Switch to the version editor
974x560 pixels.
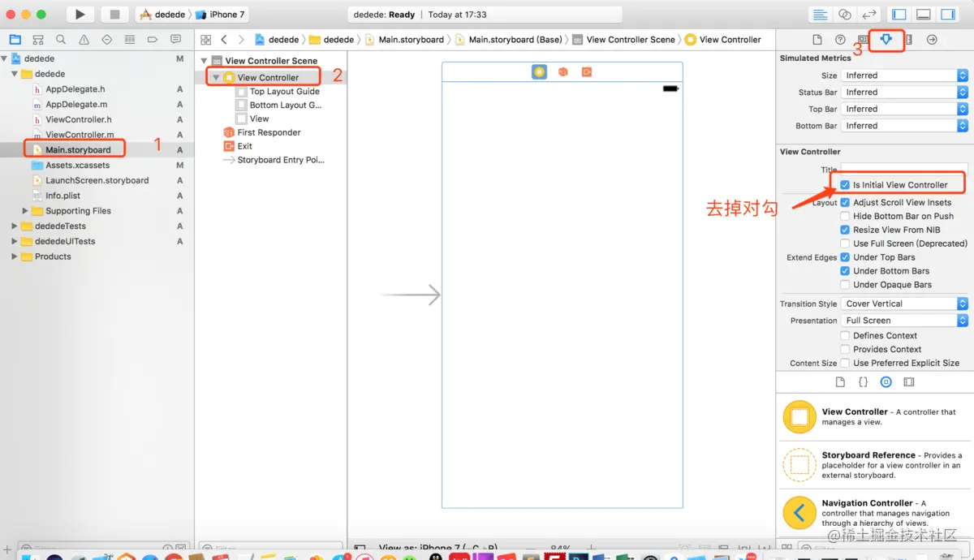[x=869, y=15]
